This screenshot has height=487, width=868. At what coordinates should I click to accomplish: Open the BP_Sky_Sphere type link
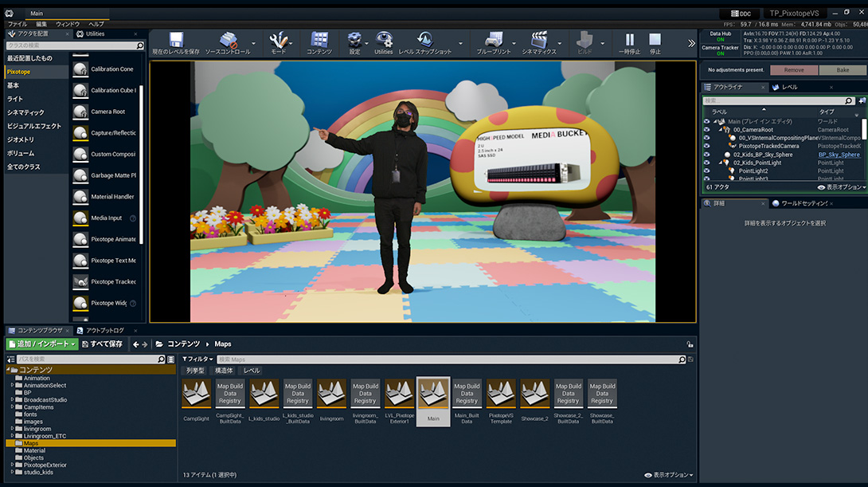click(x=839, y=155)
